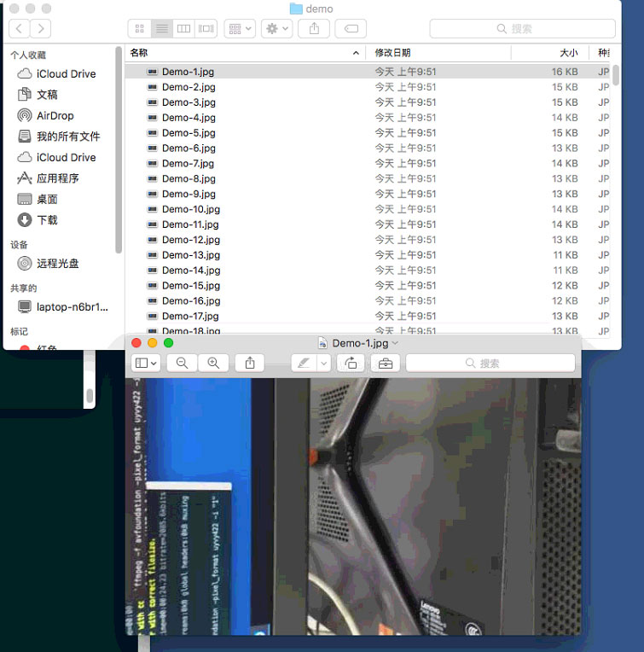
Task: Switch Finder to Cover Flow view
Action: [x=206, y=29]
